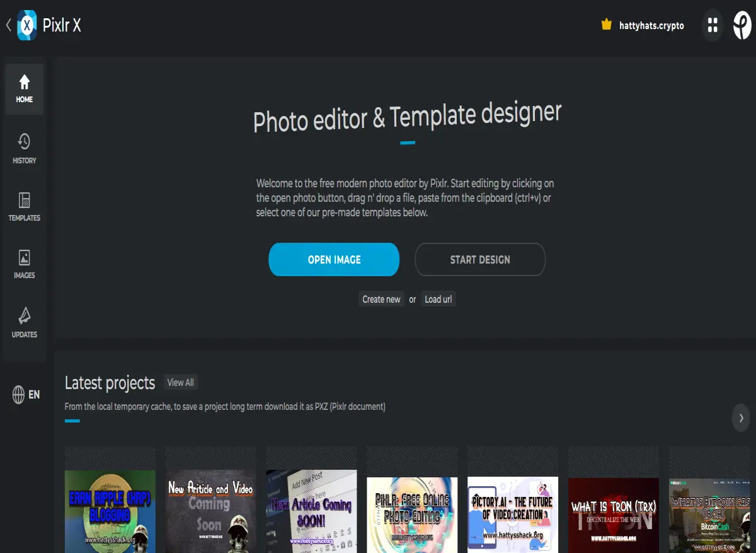Viewport: 756px width, 553px height.
Task: Click the START DESIGN button
Action: tap(480, 260)
